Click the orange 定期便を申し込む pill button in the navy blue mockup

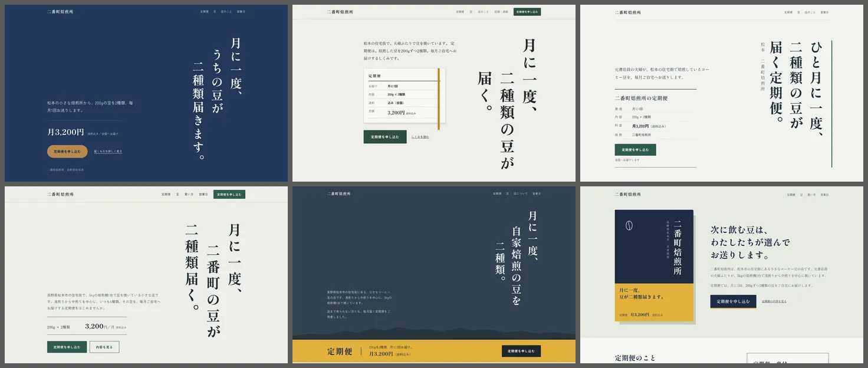point(67,152)
